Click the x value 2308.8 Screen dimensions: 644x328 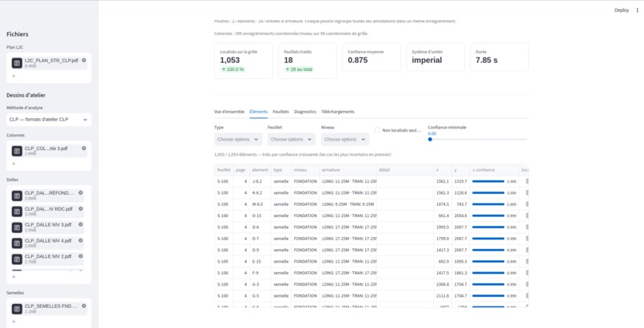pyautogui.click(x=443, y=285)
